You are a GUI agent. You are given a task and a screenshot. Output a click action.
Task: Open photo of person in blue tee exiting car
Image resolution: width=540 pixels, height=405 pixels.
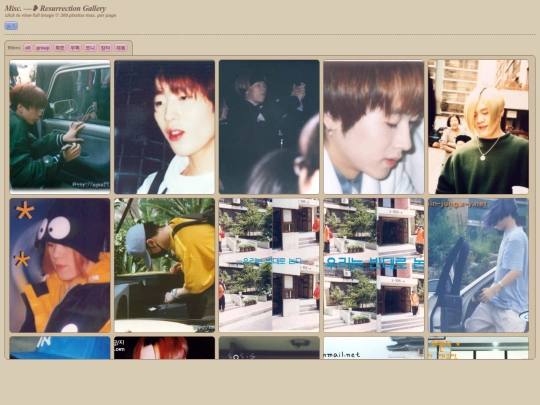[x=478, y=265]
